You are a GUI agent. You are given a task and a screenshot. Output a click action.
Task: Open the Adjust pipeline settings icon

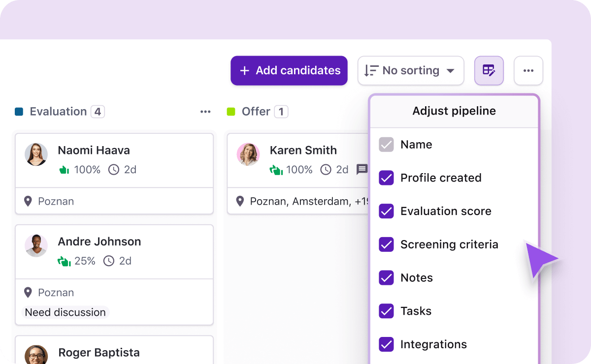point(489,70)
